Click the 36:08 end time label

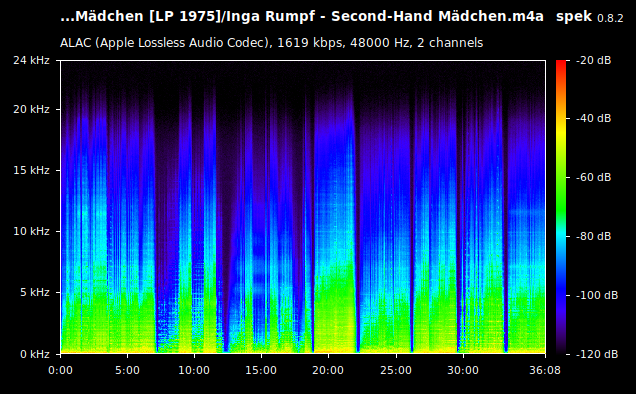pyautogui.click(x=545, y=370)
